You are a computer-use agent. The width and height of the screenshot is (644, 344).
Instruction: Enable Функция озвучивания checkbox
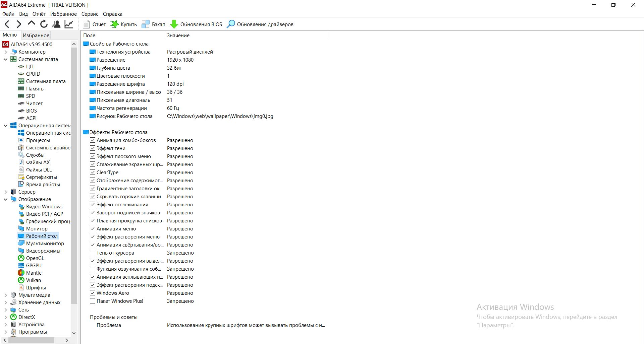click(x=93, y=269)
